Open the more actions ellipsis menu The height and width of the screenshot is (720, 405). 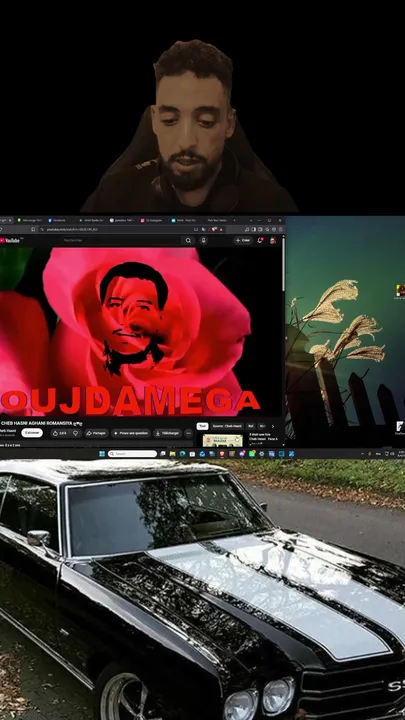[188, 433]
